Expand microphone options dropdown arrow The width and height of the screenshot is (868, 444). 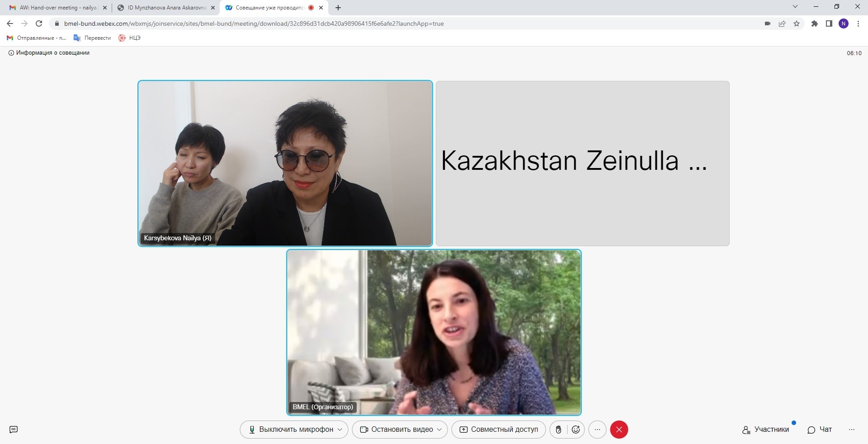click(340, 430)
